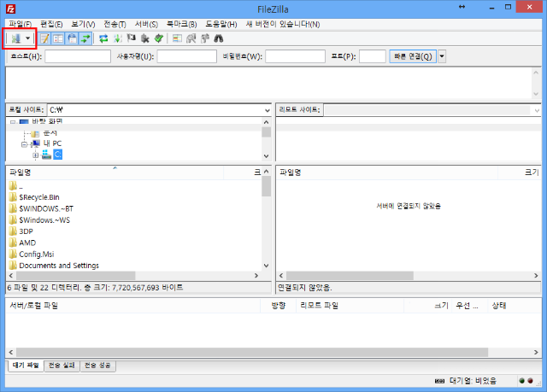Screen dimensions: 547x392
Task: Focus the 비밀번호(W) input field
Action: 295,56
